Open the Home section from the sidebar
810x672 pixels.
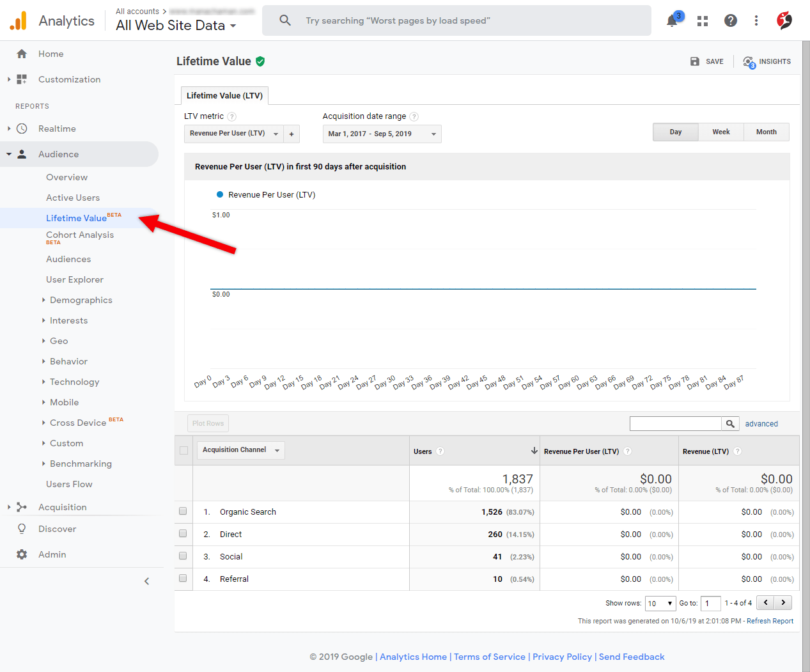tap(51, 54)
